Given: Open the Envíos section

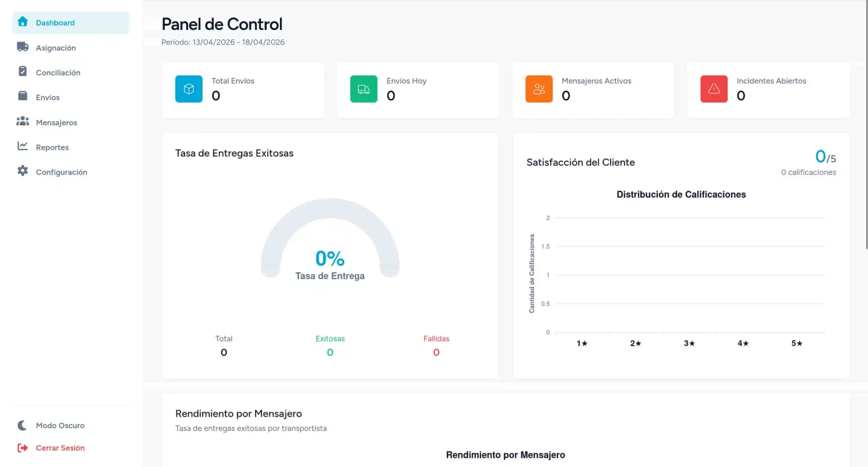Looking at the screenshot, I should point(48,97).
